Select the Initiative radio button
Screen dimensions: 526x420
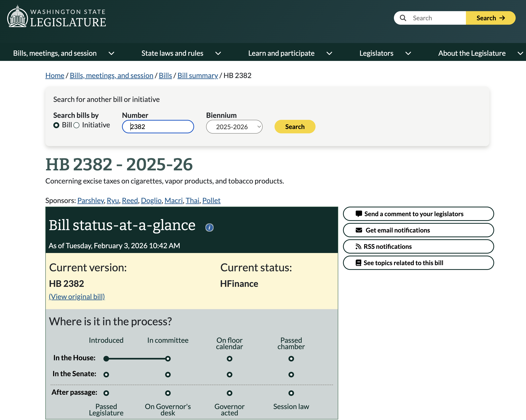pos(77,125)
